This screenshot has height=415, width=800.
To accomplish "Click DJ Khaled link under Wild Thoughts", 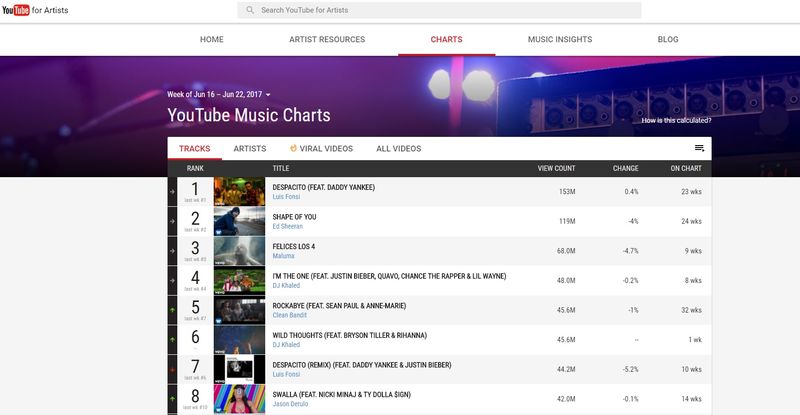I will (x=286, y=345).
